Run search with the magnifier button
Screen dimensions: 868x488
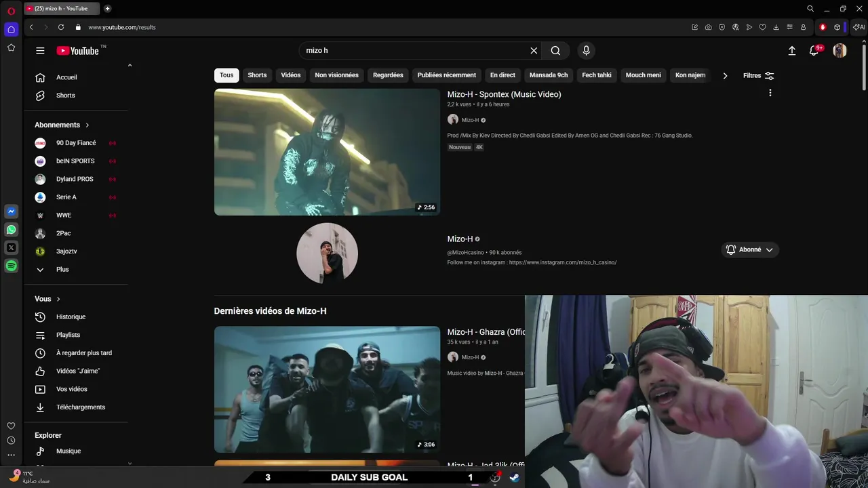click(x=555, y=51)
